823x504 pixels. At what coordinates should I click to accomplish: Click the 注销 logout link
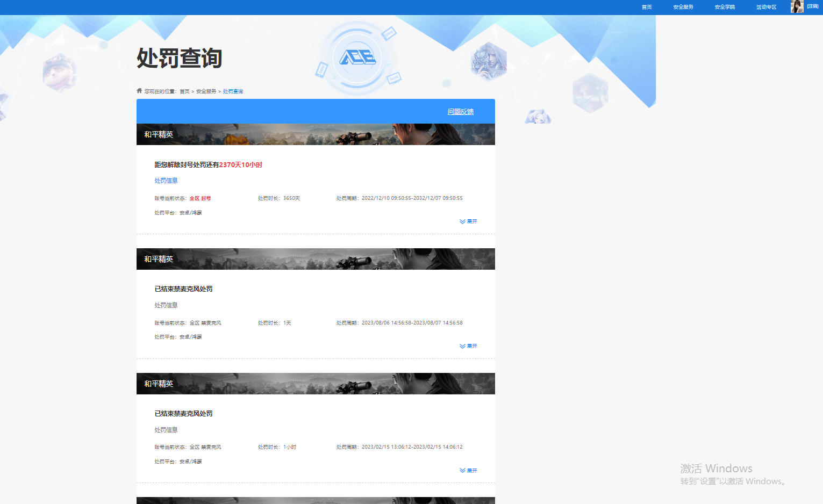click(813, 6)
